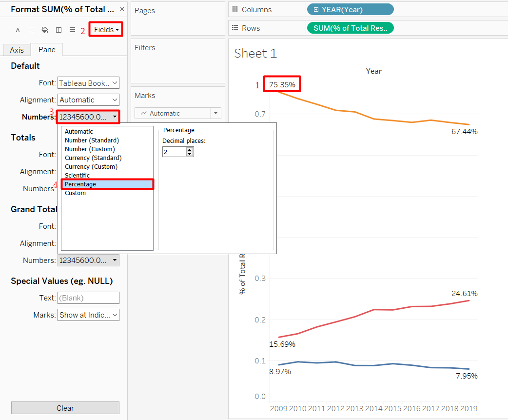Select Currency (Standard) number format
508x420 pixels.
(93, 158)
